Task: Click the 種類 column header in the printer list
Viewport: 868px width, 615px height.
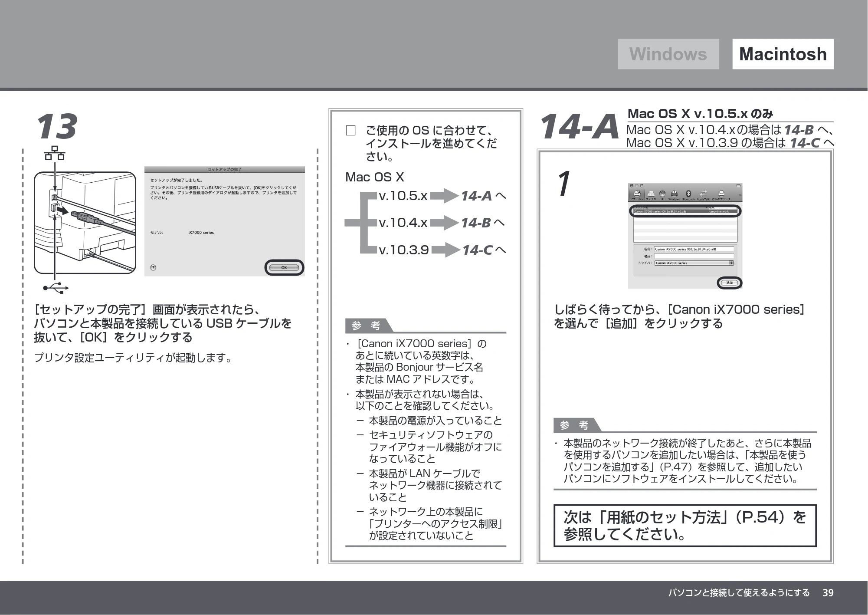Action: click(723, 207)
